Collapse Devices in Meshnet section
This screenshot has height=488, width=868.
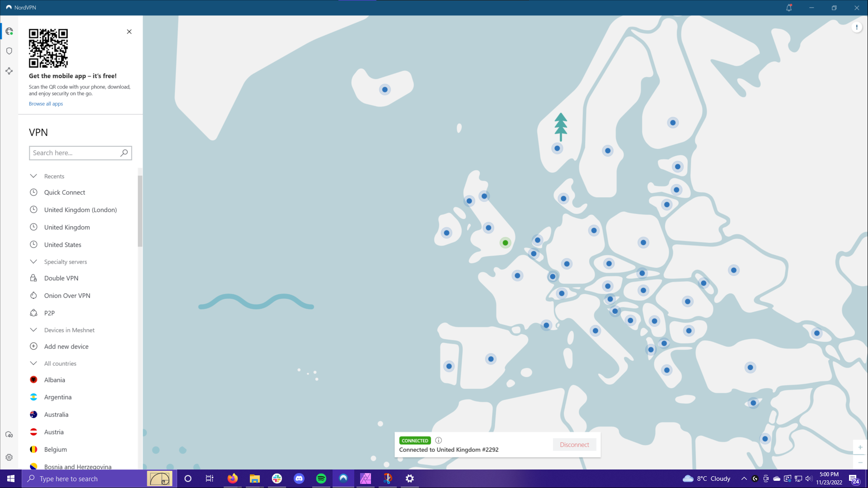coord(33,330)
